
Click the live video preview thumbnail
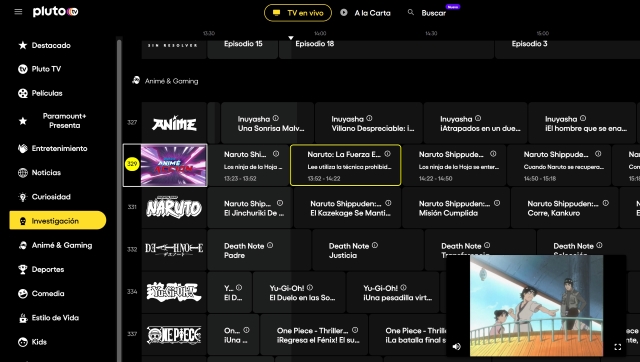[x=536, y=306]
